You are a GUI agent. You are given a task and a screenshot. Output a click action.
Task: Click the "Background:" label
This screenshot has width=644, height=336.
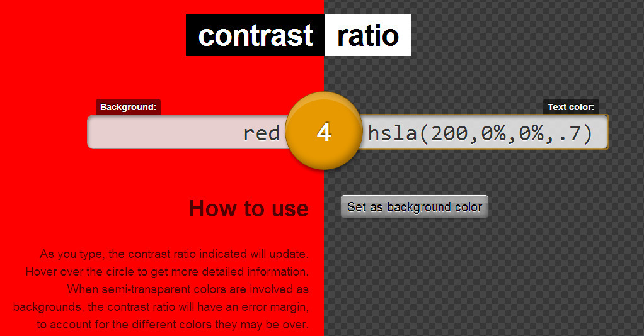pyautogui.click(x=128, y=107)
